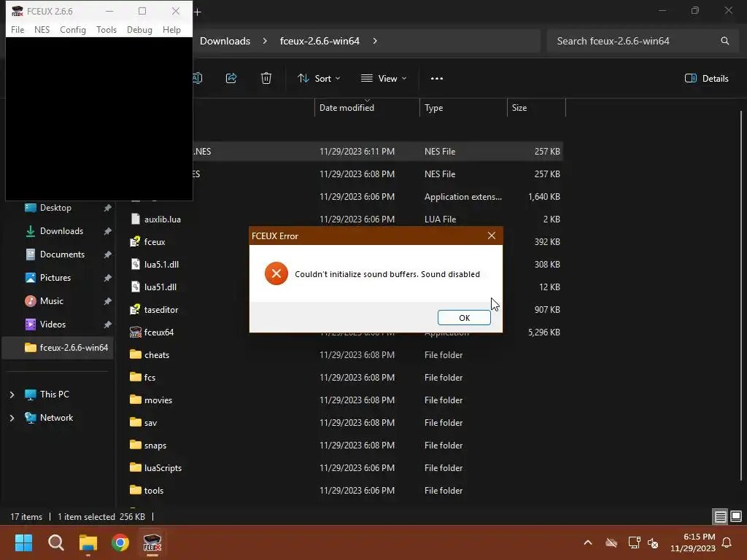This screenshot has width=747, height=560.
Task: Click Downloads in the address breadcrumb
Action: pyautogui.click(x=225, y=41)
